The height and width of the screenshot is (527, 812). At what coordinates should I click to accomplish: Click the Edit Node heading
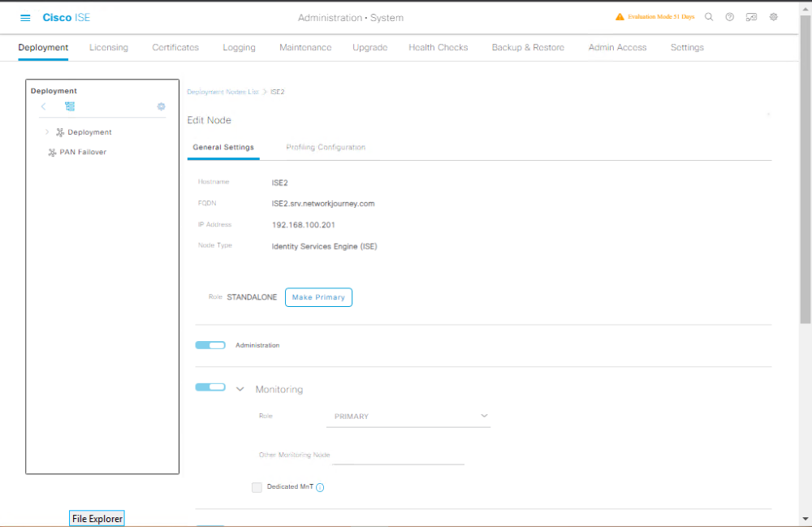pos(209,120)
